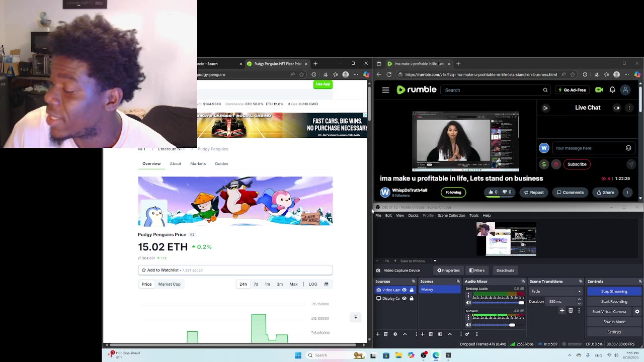Open Fade transition dropdown
Image resolution: width=644 pixels, height=362 pixels.
[x=556, y=291]
